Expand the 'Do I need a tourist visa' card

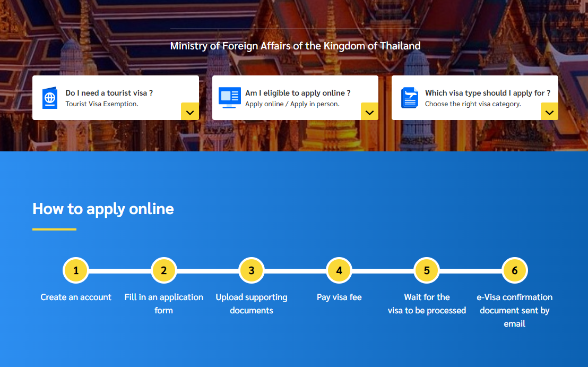pyautogui.click(x=190, y=112)
